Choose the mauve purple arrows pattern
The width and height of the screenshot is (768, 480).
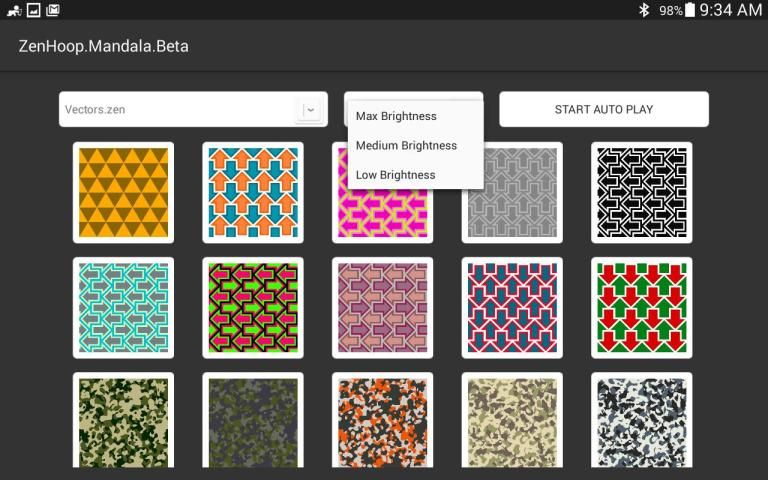coord(382,307)
